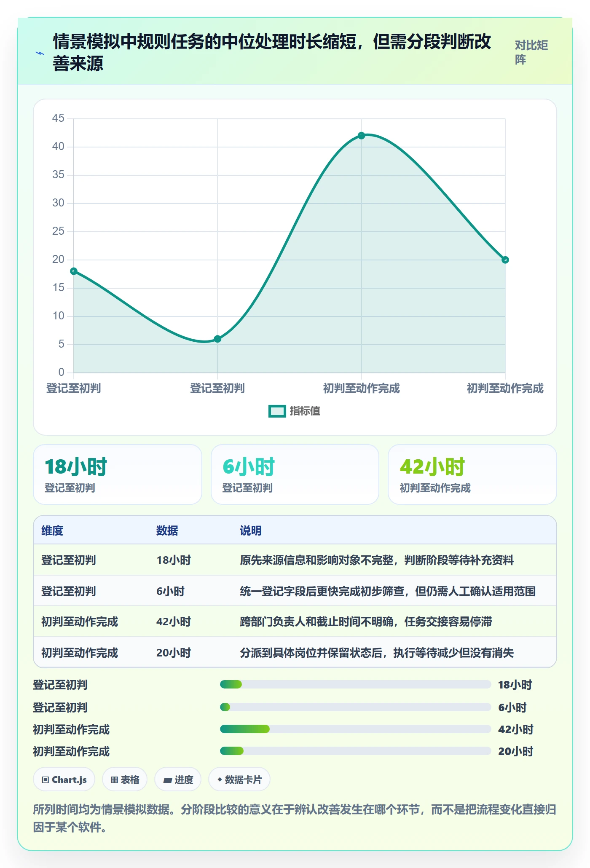Click the chart data point at value 18
The width and height of the screenshot is (590, 868).
74,271
